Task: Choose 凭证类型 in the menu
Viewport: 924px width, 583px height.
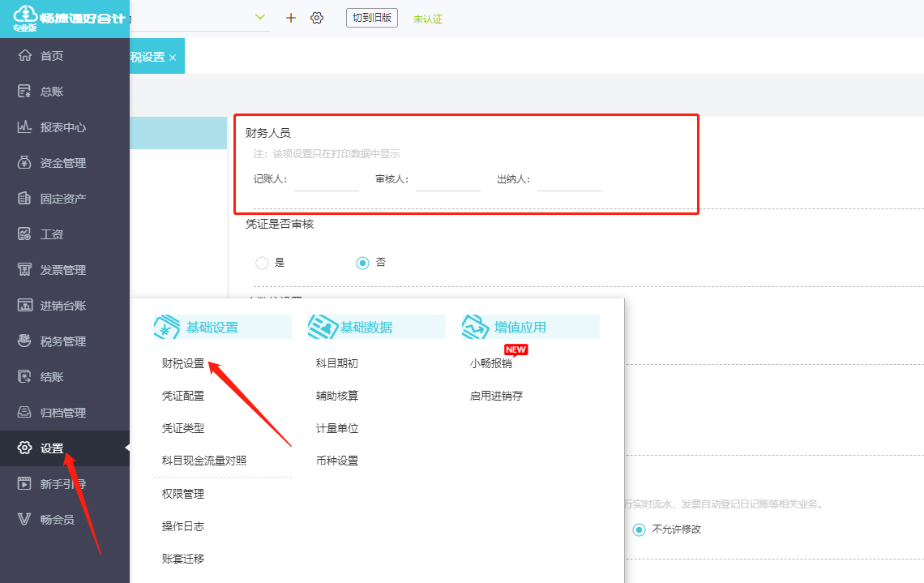Action: [x=183, y=429]
